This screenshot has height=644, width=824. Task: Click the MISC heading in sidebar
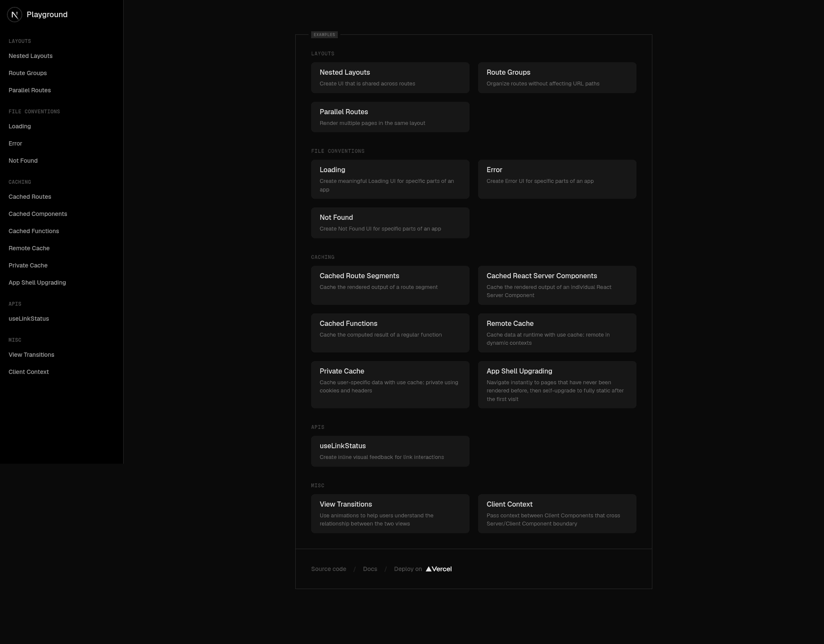coord(15,340)
